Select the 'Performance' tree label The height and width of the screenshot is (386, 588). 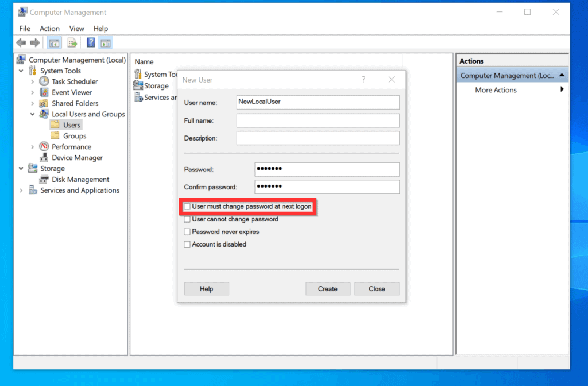(x=71, y=147)
